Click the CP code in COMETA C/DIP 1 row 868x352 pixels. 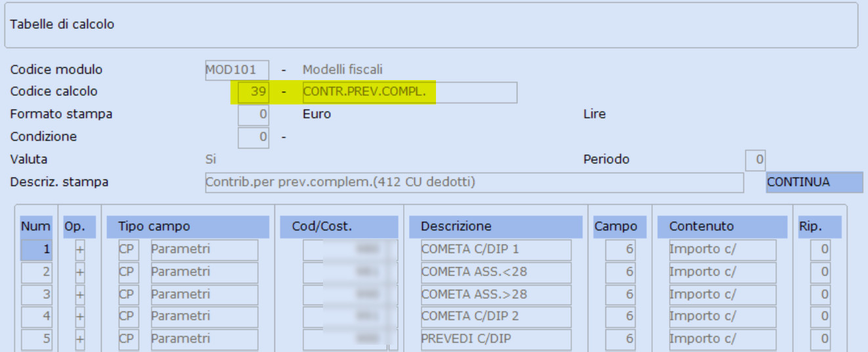coord(129,250)
